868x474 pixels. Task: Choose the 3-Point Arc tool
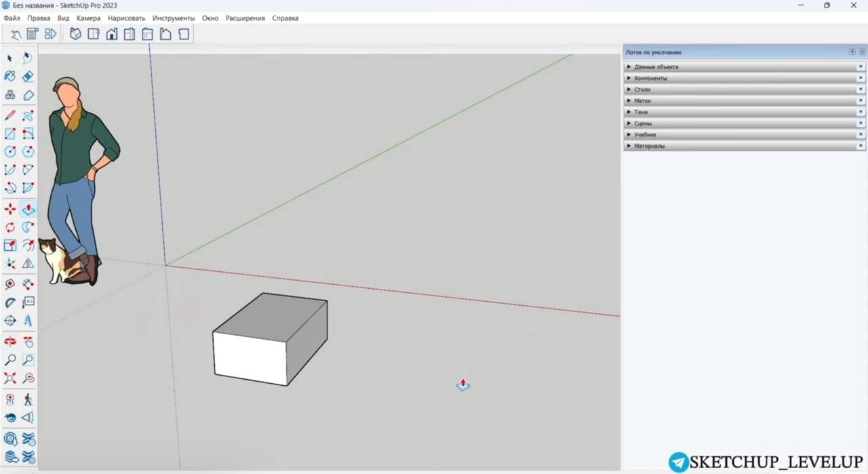(x=10, y=188)
